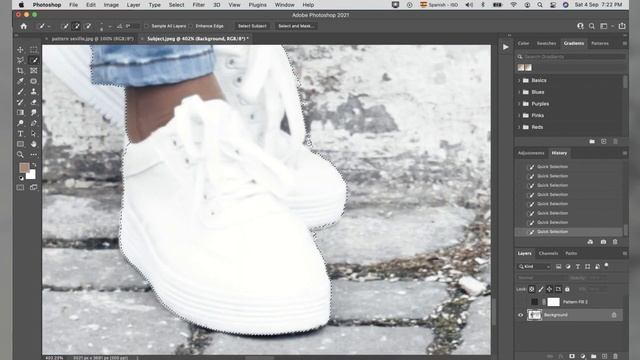Viewport: 640px width, 360px height.
Task: Expand the Pinks gradient folder
Action: [519, 116]
